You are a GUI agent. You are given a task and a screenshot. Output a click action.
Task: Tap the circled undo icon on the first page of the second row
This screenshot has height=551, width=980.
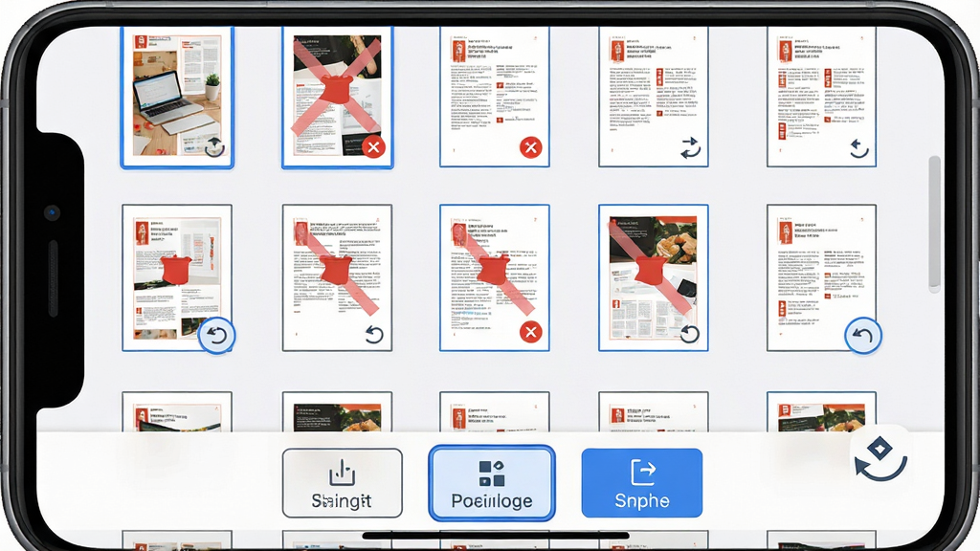[x=217, y=336]
